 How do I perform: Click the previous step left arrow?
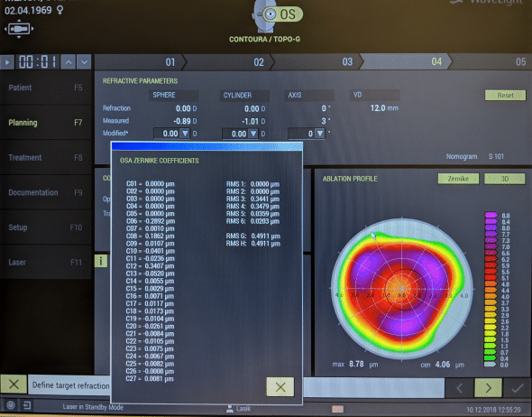pos(459,388)
